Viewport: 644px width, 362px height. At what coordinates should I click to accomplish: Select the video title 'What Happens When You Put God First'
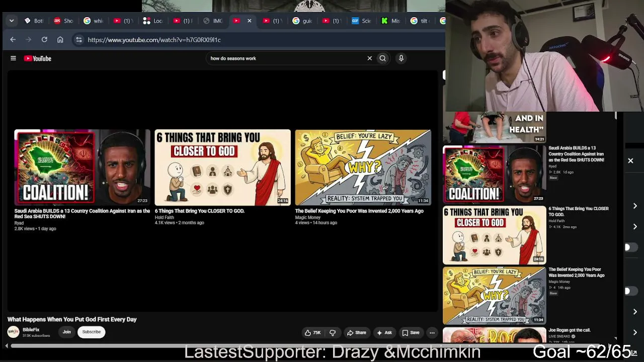[x=72, y=319]
